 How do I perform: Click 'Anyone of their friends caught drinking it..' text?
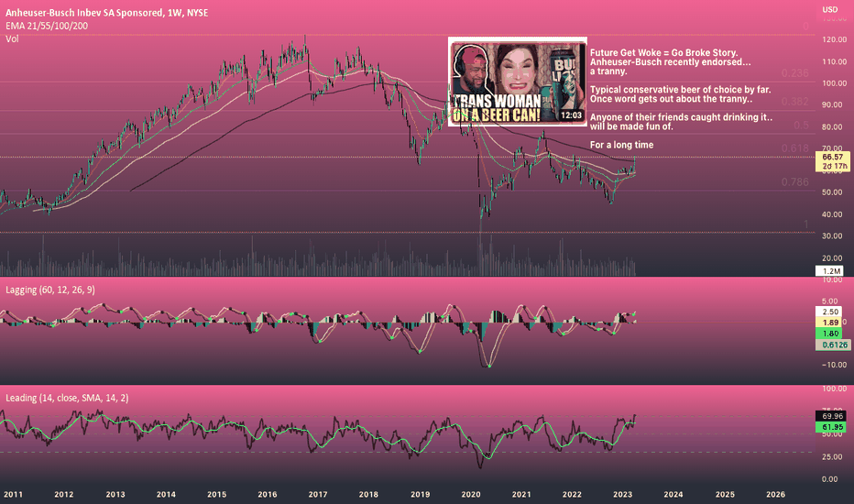pyautogui.click(x=681, y=117)
